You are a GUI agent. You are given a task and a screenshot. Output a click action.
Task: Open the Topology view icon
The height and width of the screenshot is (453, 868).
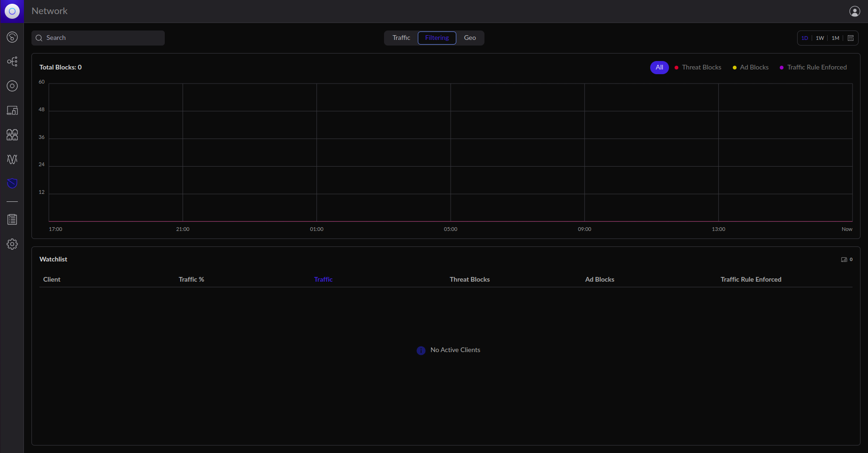[12, 61]
